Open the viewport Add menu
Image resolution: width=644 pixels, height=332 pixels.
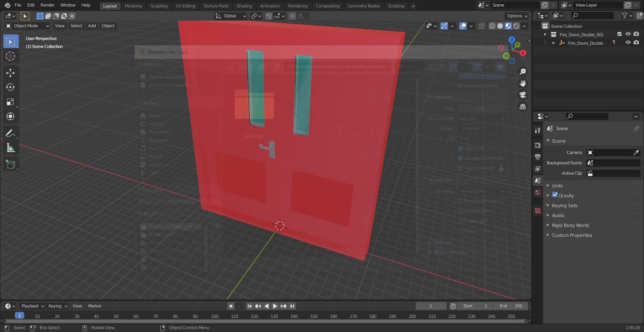92,26
